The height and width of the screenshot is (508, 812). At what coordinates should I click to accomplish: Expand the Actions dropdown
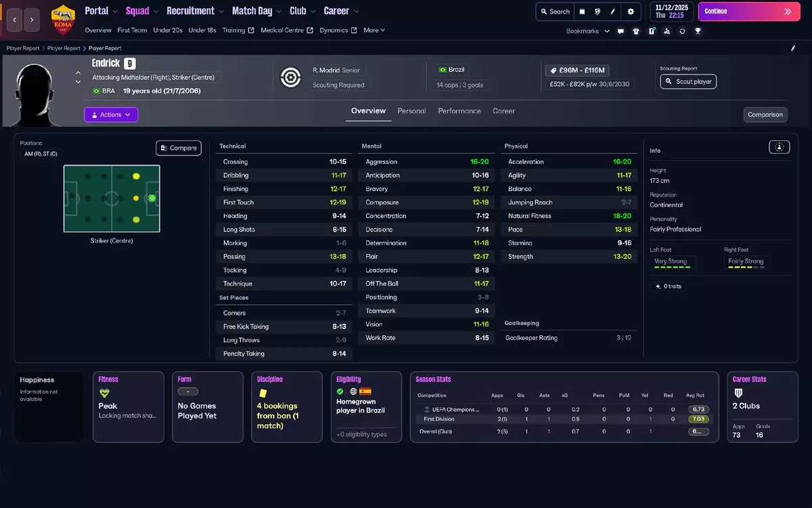pyautogui.click(x=111, y=114)
